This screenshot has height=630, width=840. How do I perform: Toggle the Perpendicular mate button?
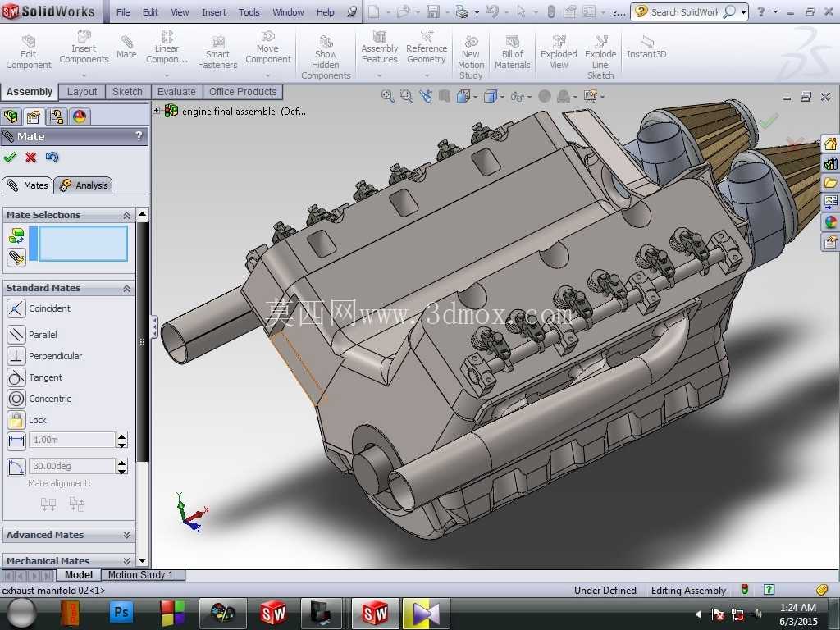tap(16, 356)
